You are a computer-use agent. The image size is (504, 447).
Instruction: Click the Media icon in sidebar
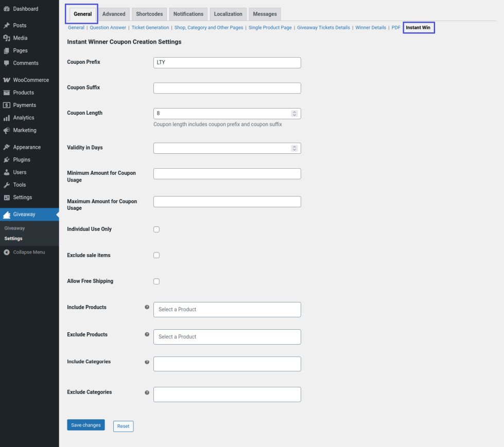click(x=6, y=38)
